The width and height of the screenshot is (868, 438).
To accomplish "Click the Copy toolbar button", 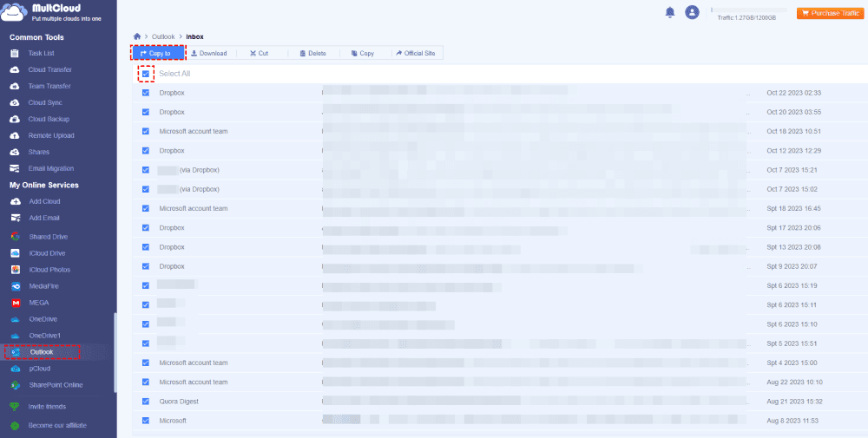I will 363,53.
